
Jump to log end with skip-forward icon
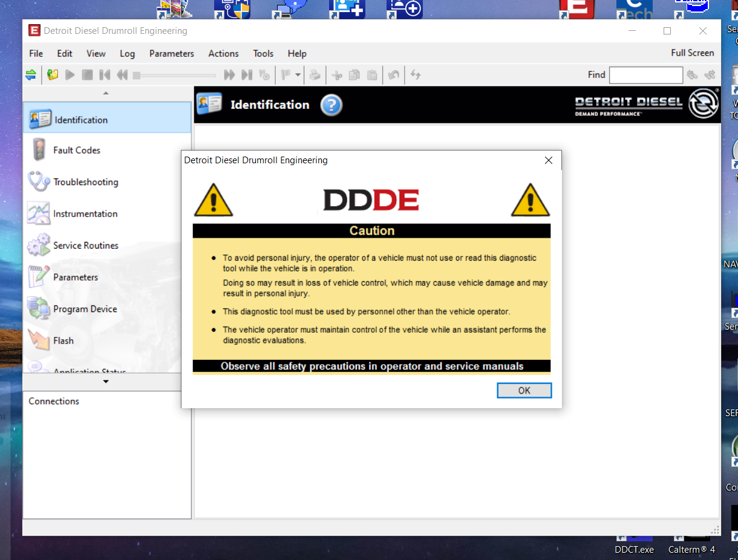(x=247, y=75)
